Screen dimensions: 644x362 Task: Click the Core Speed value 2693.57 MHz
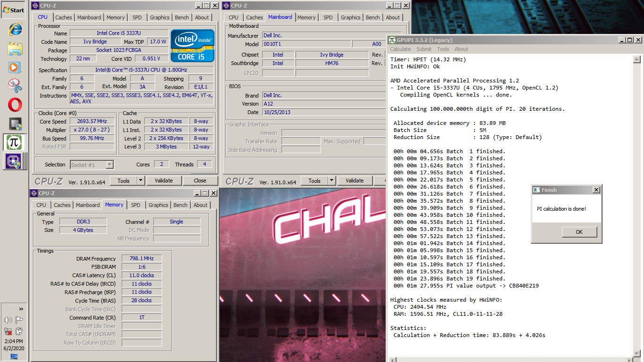92,121
